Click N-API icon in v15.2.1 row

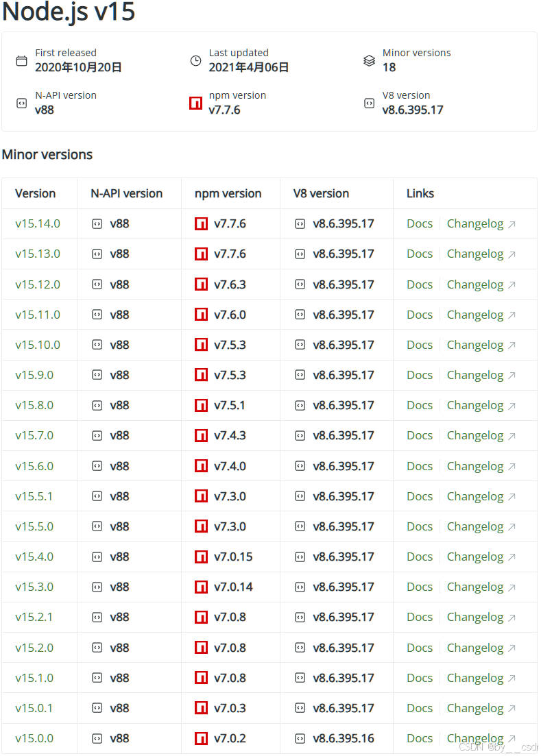tap(97, 617)
